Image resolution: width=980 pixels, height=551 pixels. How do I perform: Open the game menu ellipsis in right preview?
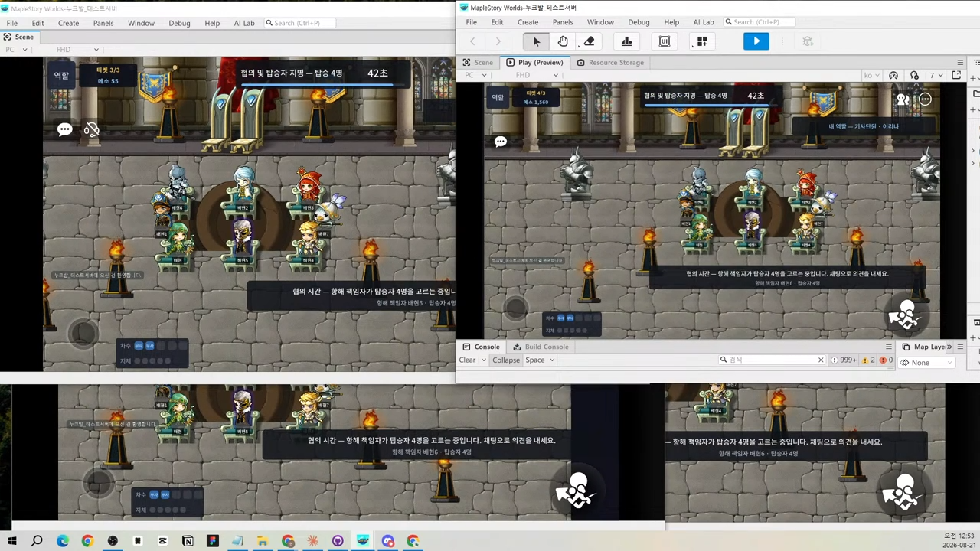(x=925, y=99)
